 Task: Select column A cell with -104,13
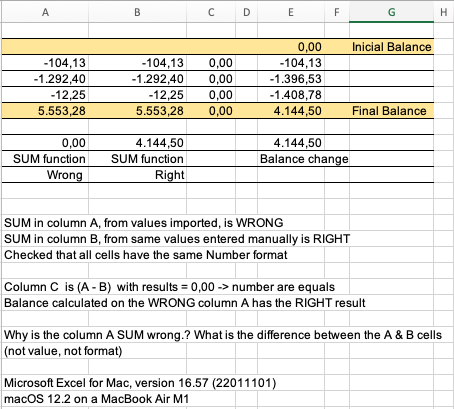[x=45, y=63]
